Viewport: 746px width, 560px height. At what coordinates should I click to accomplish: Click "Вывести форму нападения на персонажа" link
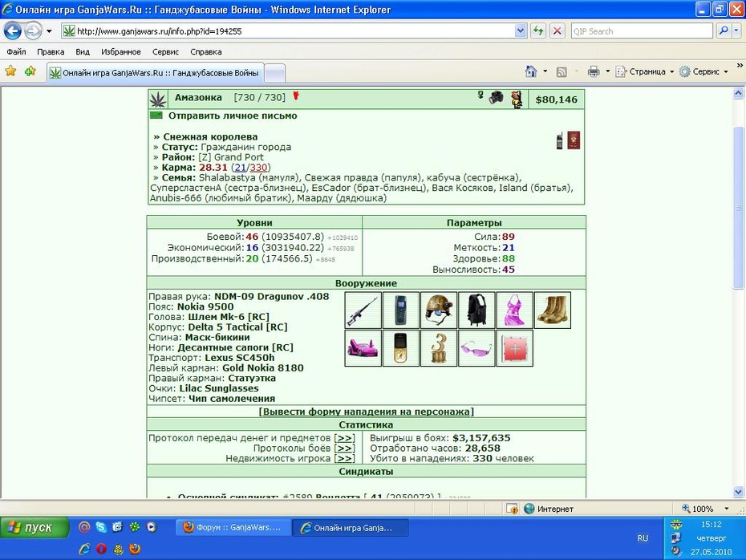[367, 412]
